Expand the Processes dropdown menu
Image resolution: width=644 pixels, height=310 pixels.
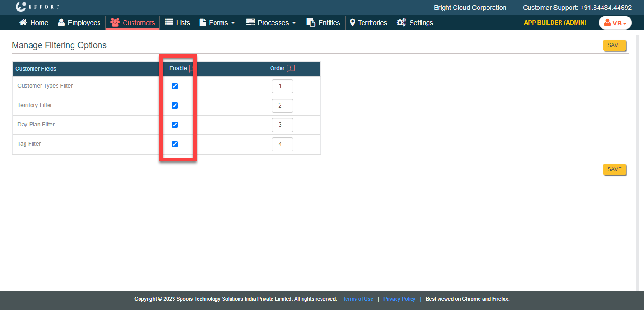272,23
